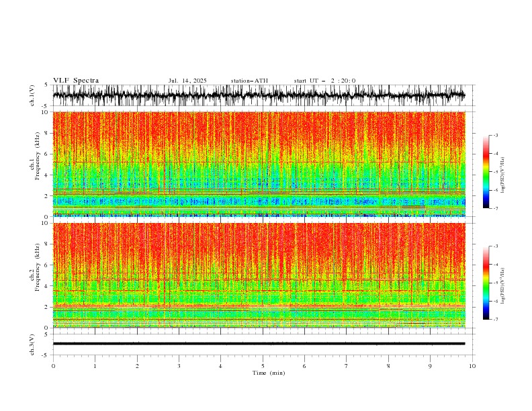Click the 4 kHz tick on ch.1 frequency axis

click(x=46, y=175)
